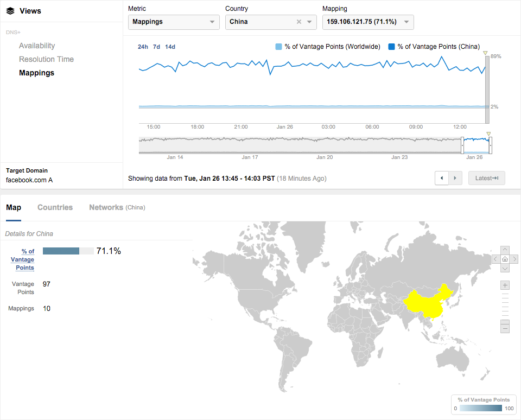Select the 7d time range
Image resolution: width=521 pixels, height=420 pixels.
coord(156,47)
